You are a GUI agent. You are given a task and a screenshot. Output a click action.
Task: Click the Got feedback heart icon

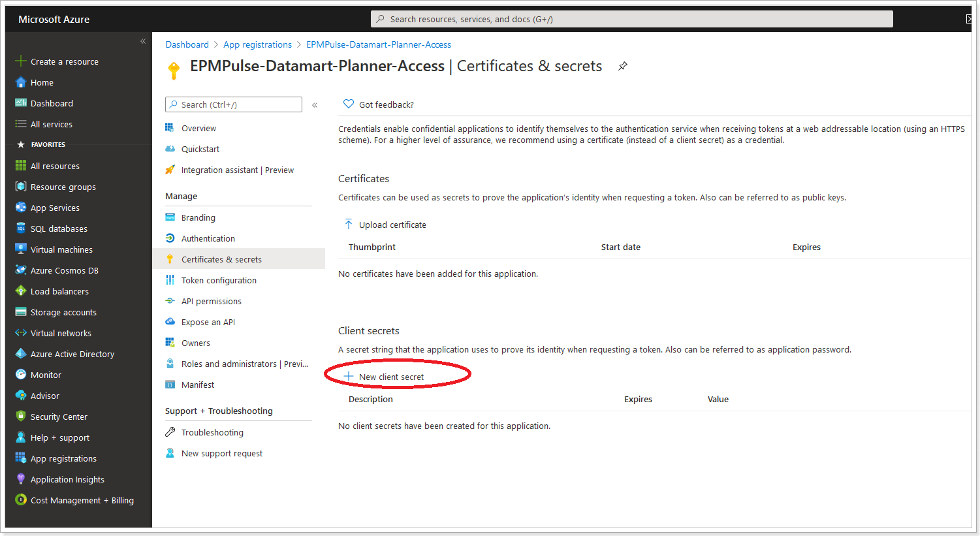(x=349, y=104)
